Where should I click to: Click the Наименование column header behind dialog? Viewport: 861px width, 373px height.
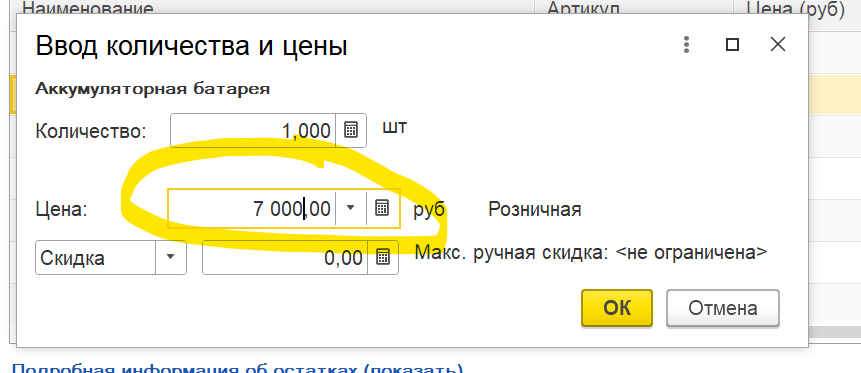(88, 8)
